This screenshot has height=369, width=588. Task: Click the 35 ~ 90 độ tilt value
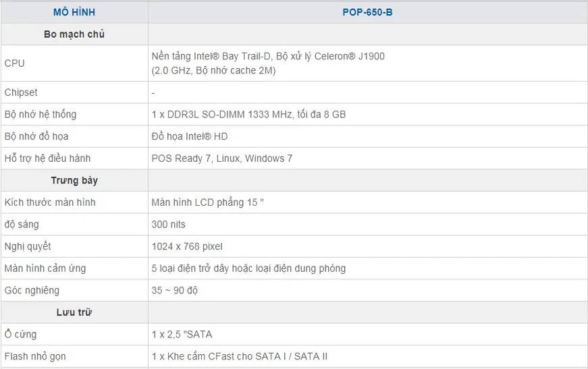(x=174, y=290)
